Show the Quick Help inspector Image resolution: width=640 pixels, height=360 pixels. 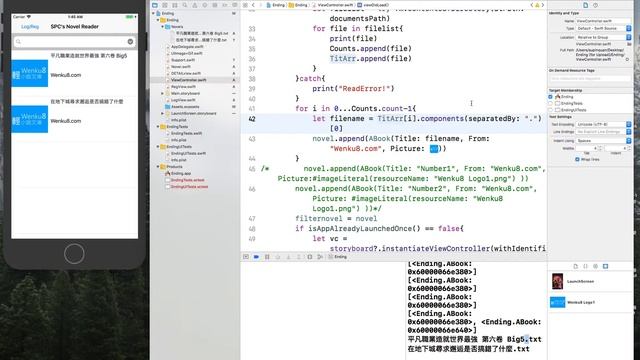point(595,5)
